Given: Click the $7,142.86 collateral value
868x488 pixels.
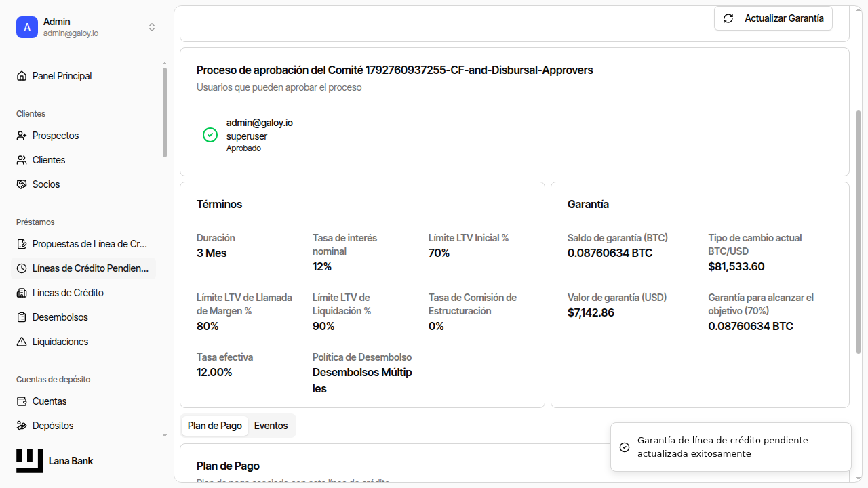Looking at the screenshot, I should pos(591,312).
